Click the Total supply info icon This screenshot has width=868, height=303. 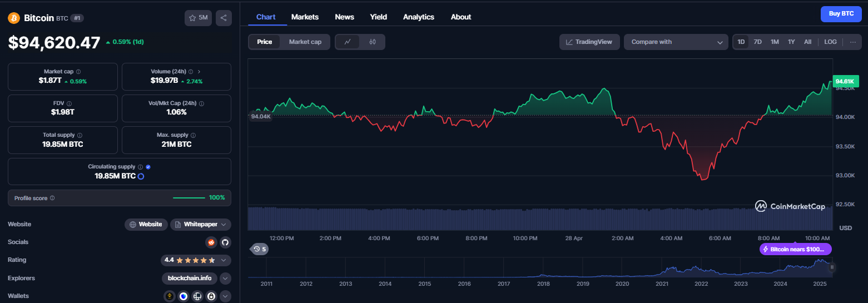tap(80, 135)
